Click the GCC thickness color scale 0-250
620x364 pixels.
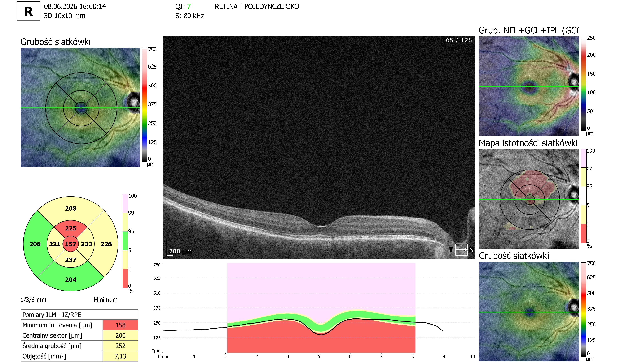click(584, 84)
